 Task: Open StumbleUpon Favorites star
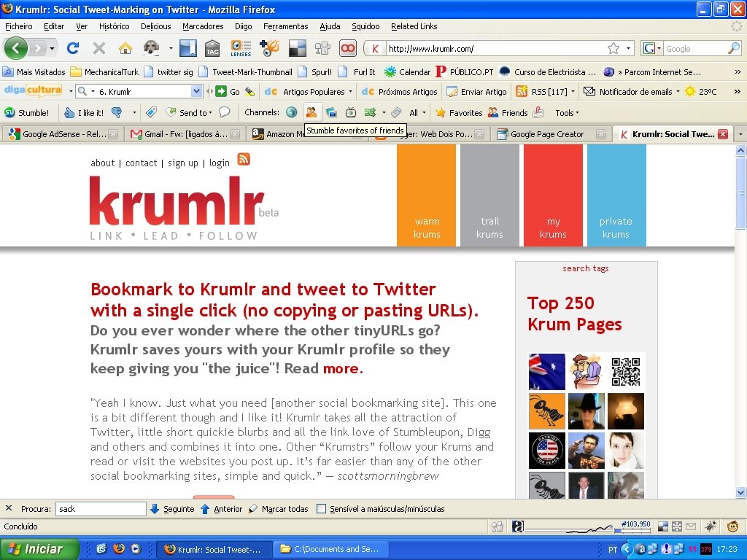pyautogui.click(x=459, y=113)
